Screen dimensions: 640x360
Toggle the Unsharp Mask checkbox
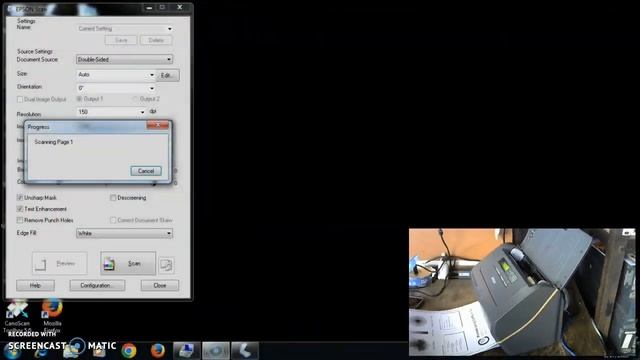[x=20, y=198]
